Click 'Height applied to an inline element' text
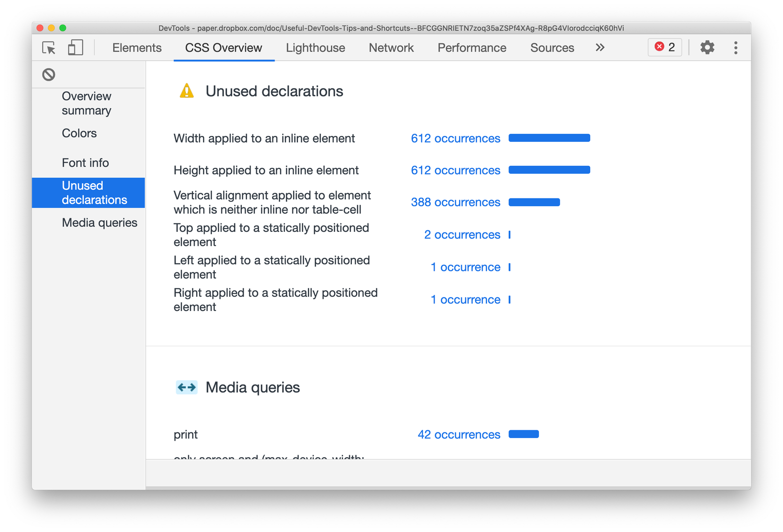783x532 pixels. click(266, 170)
